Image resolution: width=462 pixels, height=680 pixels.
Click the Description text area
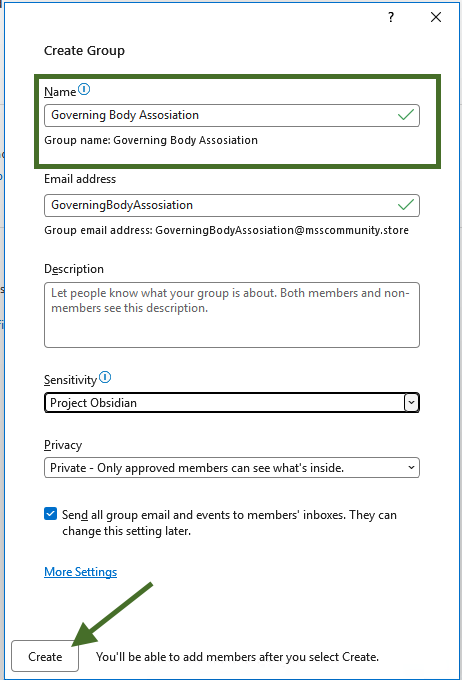[x=232, y=315]
